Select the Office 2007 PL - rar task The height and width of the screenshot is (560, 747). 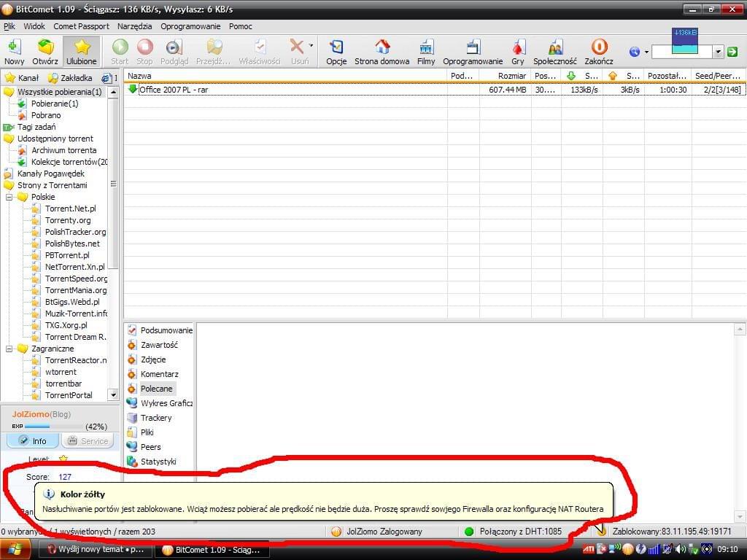[435, 90]
